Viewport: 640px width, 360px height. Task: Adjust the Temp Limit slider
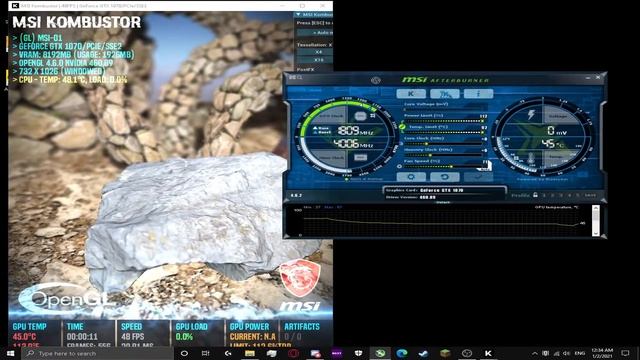[444, 132]
